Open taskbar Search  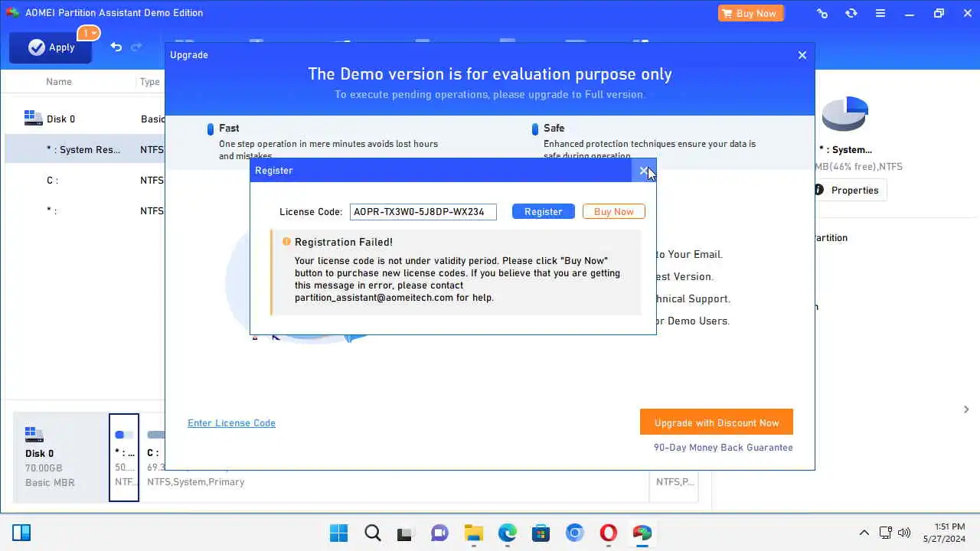(372, 533)
